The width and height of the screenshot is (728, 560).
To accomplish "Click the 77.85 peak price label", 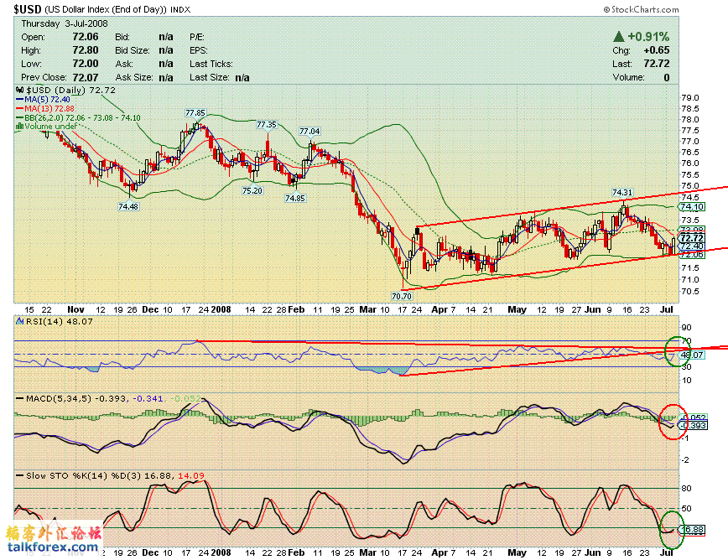I will point(195,112).
